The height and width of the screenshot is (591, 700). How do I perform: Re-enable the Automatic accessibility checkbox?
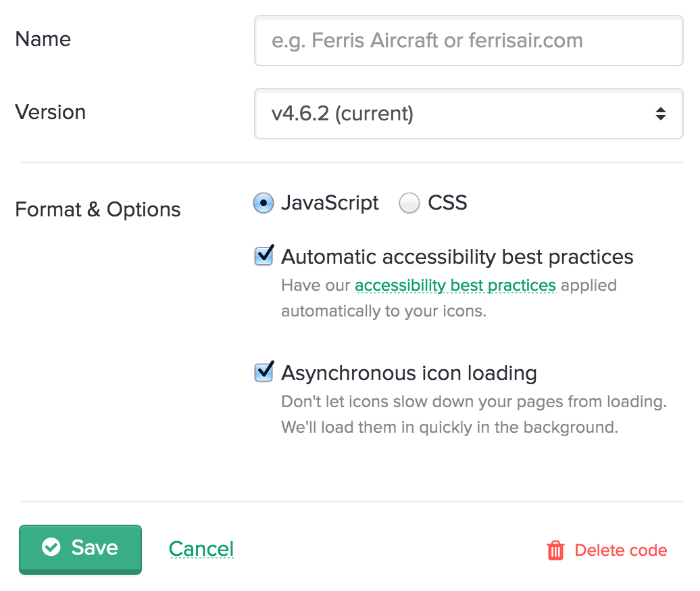pyautogui.click(x=264, y=256)
